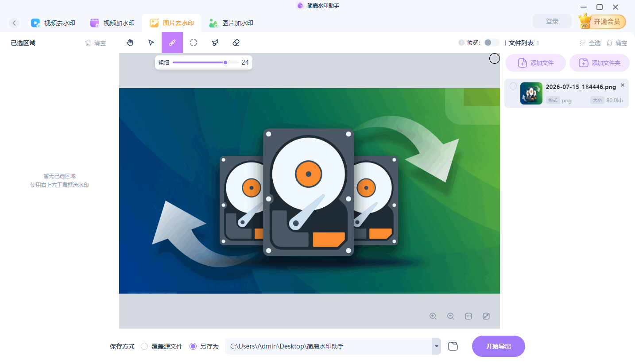Click the 开通会员 membership button

click(602, 21)
